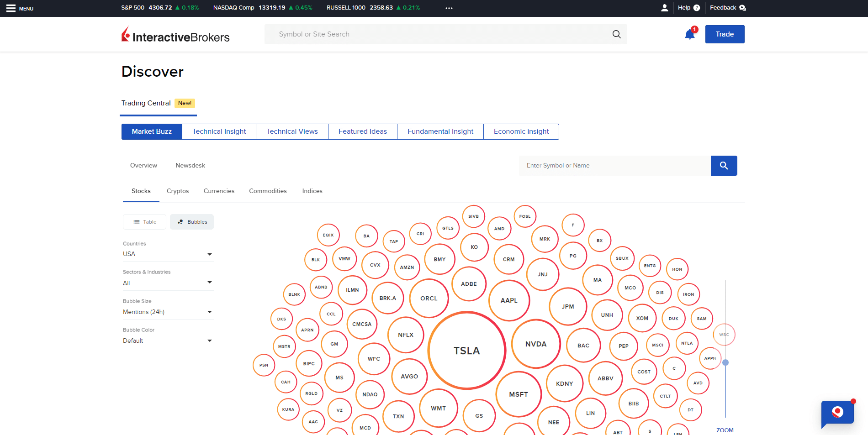The image size is (868, 435).
Task: Open the Newsdesk sub-tab
Action: [x=191, y=165]
